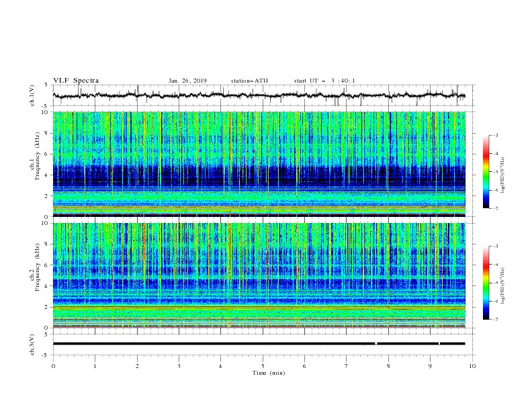Click inside the ch.1 spectrogram panel
The image size is (532, 411).
pos(259,164)
